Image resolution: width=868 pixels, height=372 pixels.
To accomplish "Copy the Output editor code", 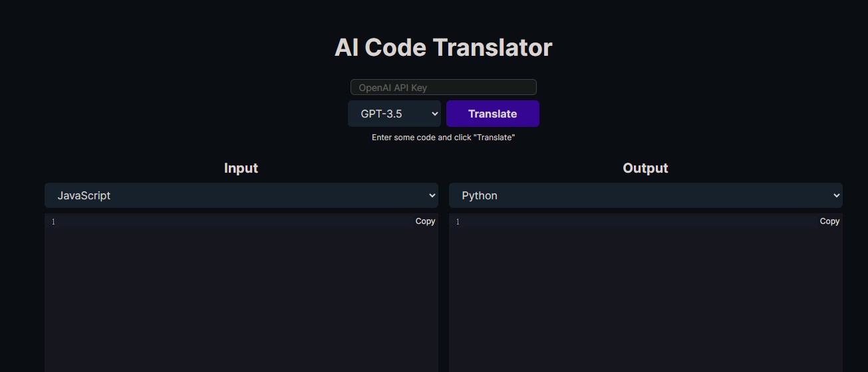I will point(829,221).
